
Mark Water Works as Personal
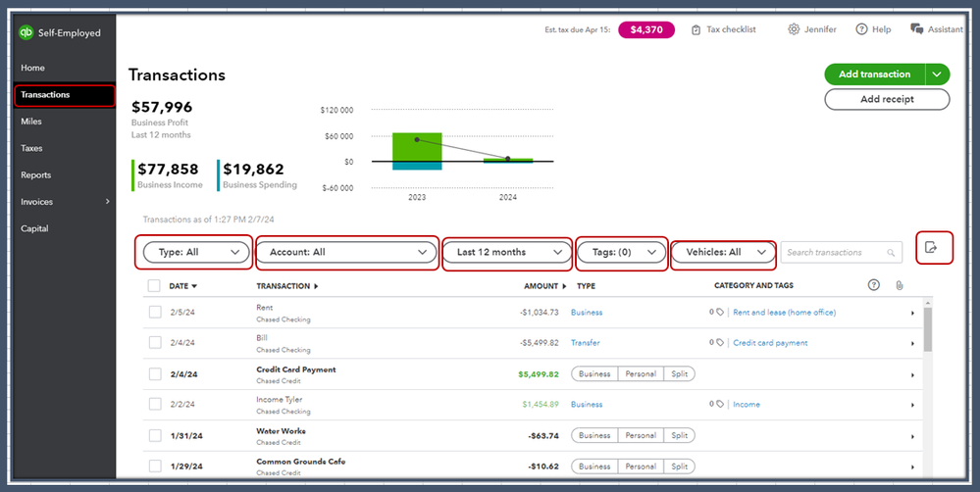(641, 435)
